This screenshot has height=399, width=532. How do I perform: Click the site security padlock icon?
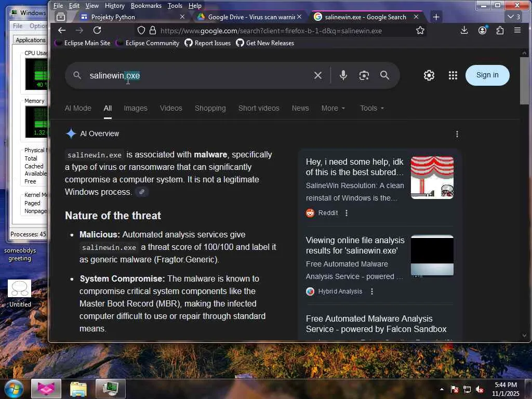coord(153,31)
